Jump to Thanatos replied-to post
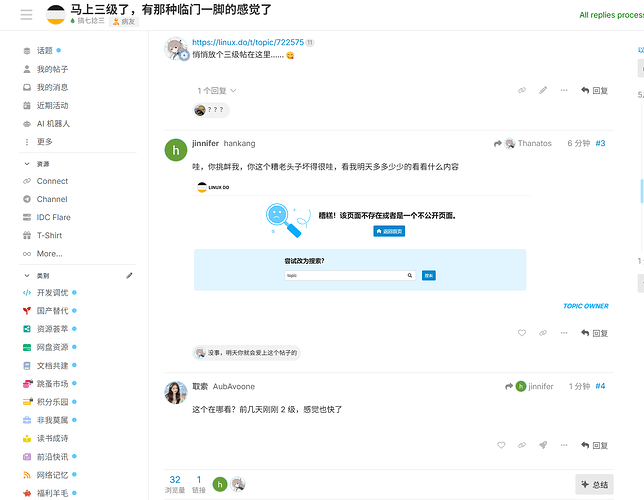The image size is (644, 500). (x=523, y=143)
